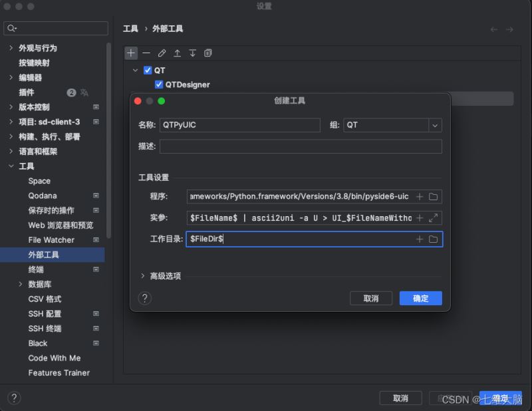Image resolution: width=532 pixels, height=411 pixels.
Task: Click the 程序 path field
Action: (x=300, y=196)
